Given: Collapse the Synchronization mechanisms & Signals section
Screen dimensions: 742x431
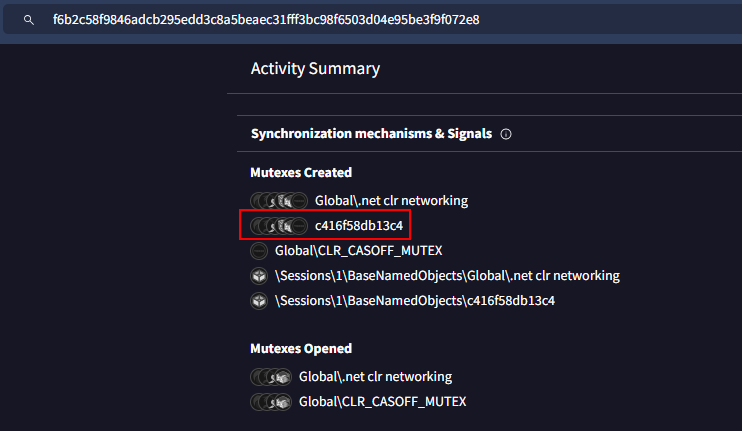Looking at the screenshot, I should point(371,134).
